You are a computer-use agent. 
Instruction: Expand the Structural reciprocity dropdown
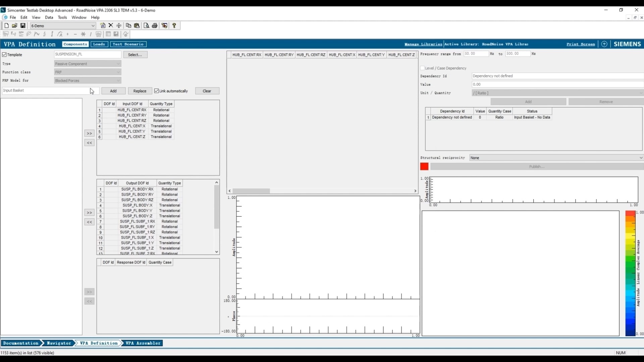(641, 158)
